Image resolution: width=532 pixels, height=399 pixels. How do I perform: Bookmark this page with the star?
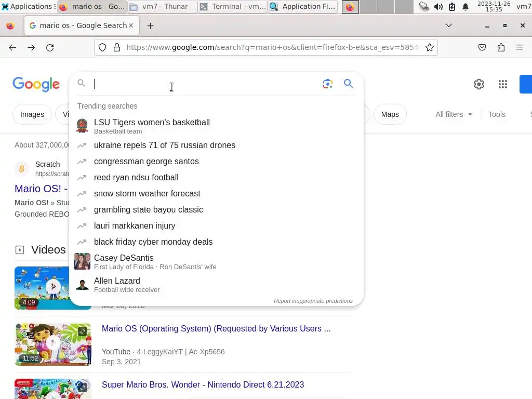pos(430,47)
